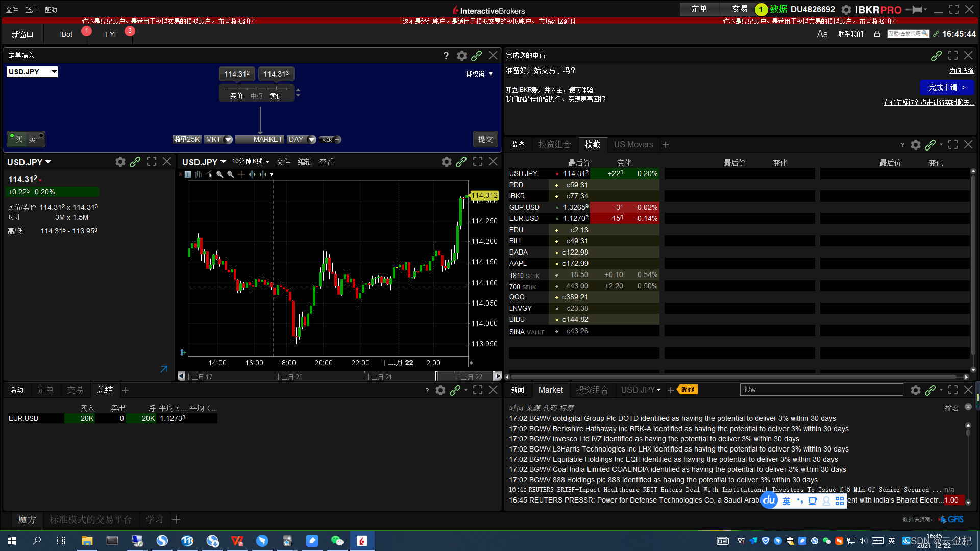Screen dimensions: 980x551
Task: Switch to the Trades tab in activity panel
Action: tap(75, 390)
